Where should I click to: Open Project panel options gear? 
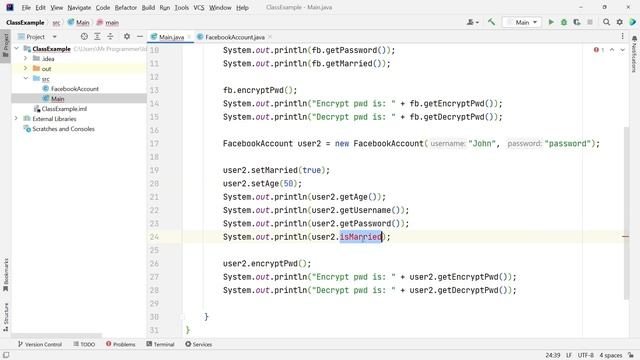tap(127, 37)
